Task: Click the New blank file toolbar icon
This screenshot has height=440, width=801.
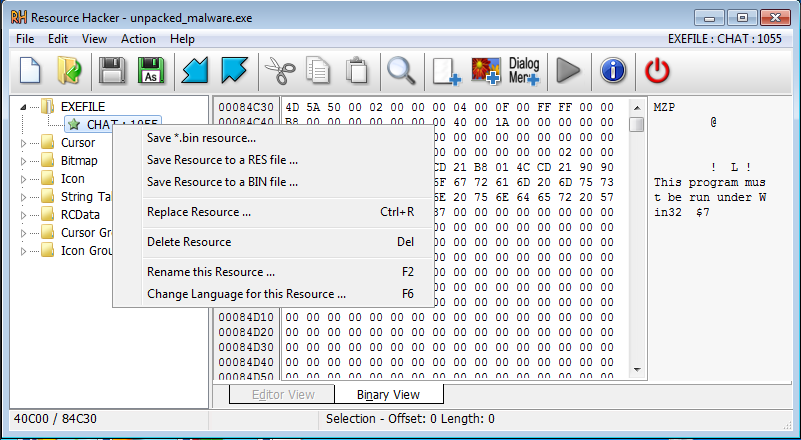Action: (30, 71)
